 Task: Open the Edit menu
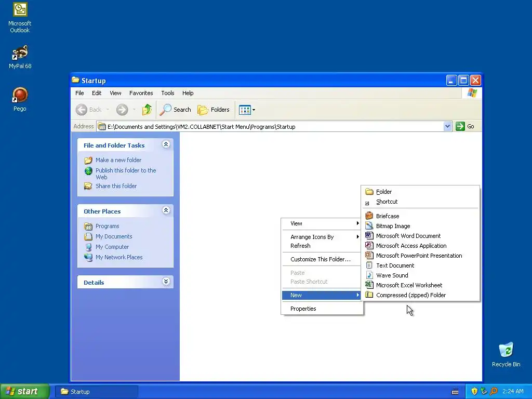click(x=96, y=93)
